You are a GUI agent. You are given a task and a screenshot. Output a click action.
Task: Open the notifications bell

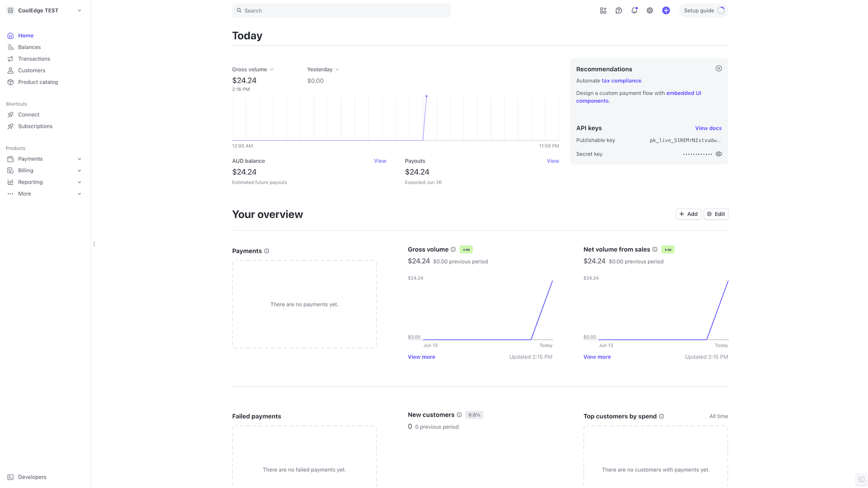(x=634, y=10)
